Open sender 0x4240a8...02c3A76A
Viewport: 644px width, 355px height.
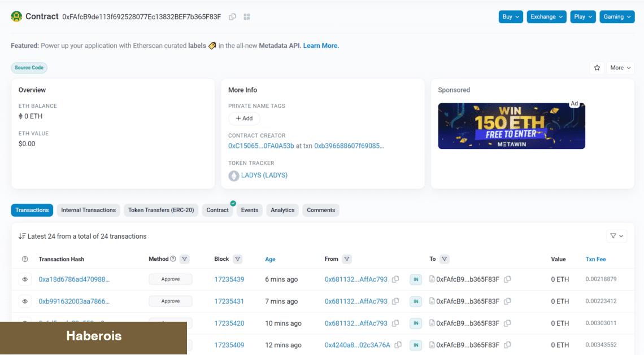[x=358, y=345]
